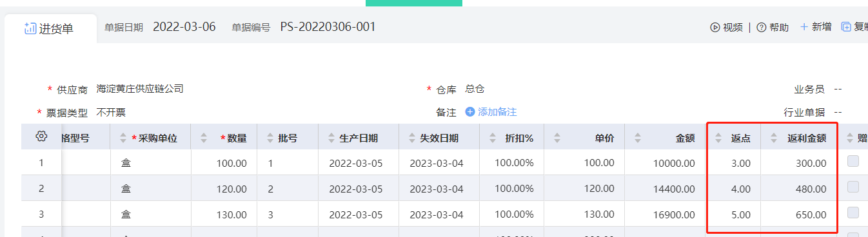The height and width of the screenshot is (237, 868).
Task: Open 帮助 question mark icon
Action: point(761,27)
